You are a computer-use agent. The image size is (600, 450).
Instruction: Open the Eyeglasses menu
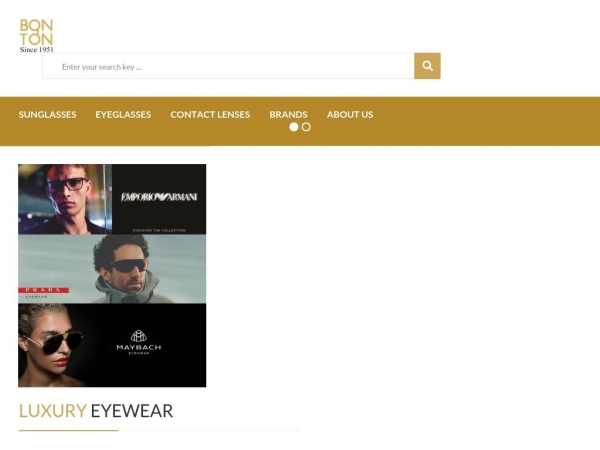click(x=123, y=115)
